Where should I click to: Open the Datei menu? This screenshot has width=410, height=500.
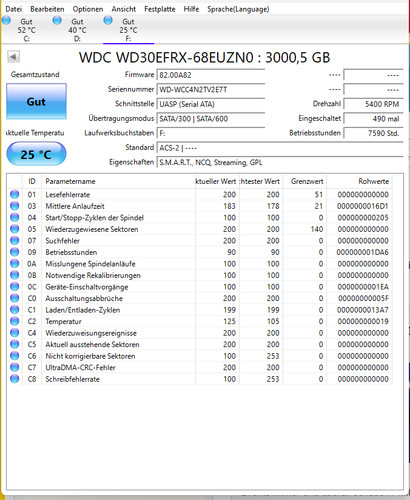click(14, 9)
